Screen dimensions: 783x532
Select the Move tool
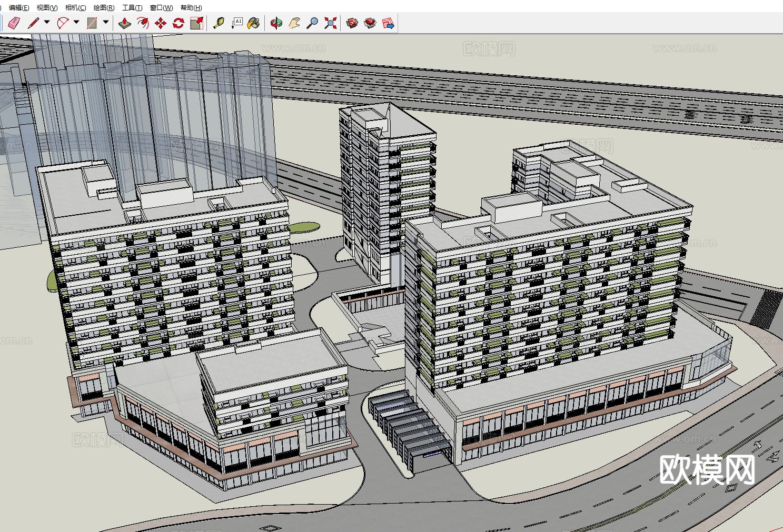pyautogui.click(x=161, y=23)
